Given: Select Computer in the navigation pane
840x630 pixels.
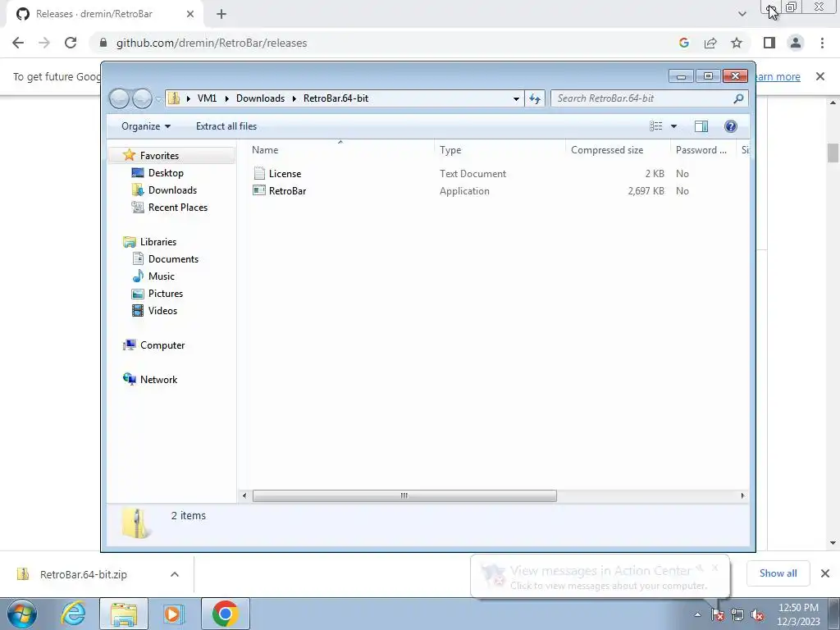Looking at the screenshot, I should tap(162, 345).
